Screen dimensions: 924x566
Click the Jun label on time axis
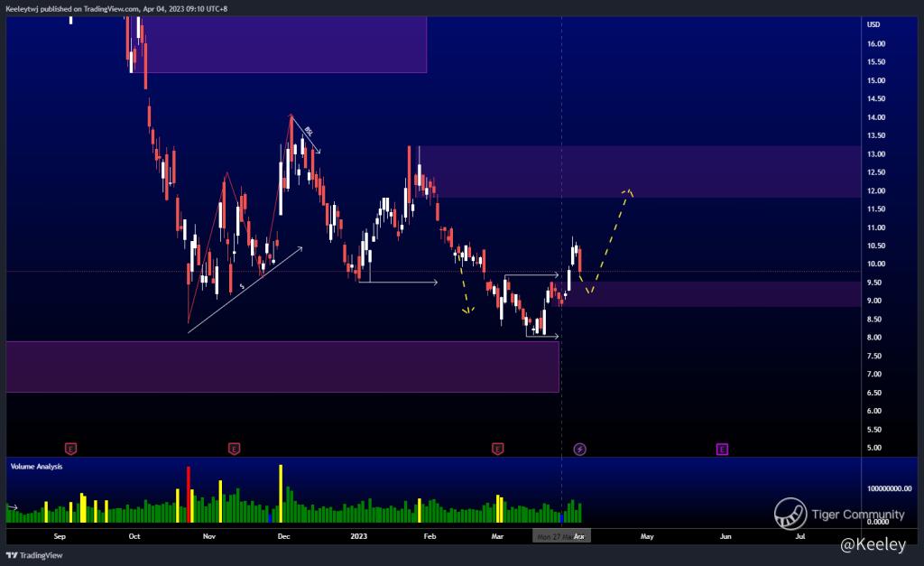[x=725, y=536]
